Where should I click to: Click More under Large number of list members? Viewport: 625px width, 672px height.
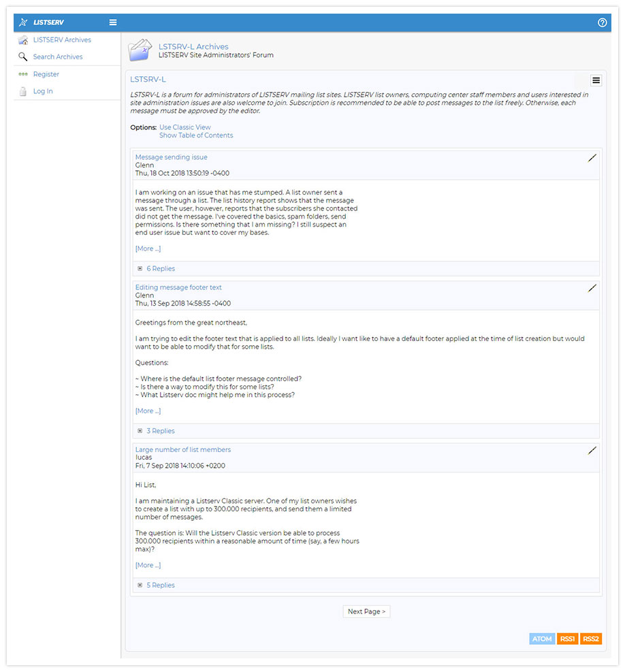(x=148, y=565)
